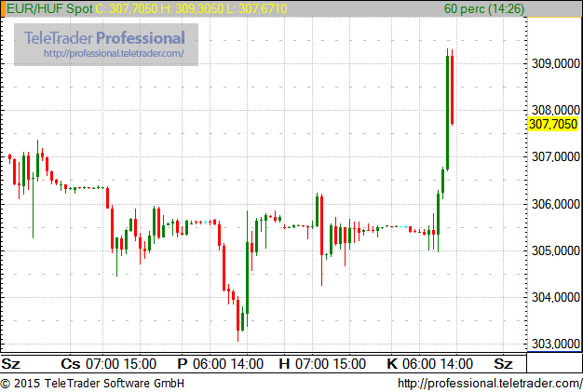Open the professional.teletrader.com link in footer
Image resolution: width=583 pixels, height=392 pixels.
490,384
